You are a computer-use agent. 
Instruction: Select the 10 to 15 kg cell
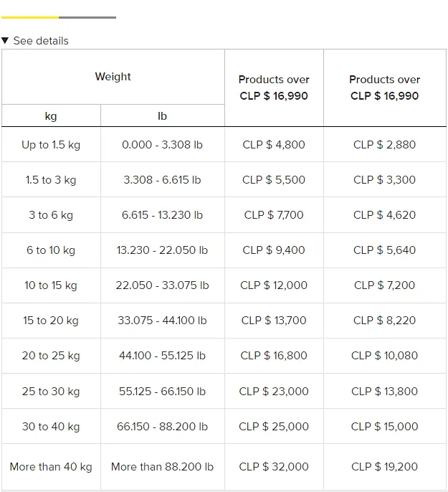(51, 285)
